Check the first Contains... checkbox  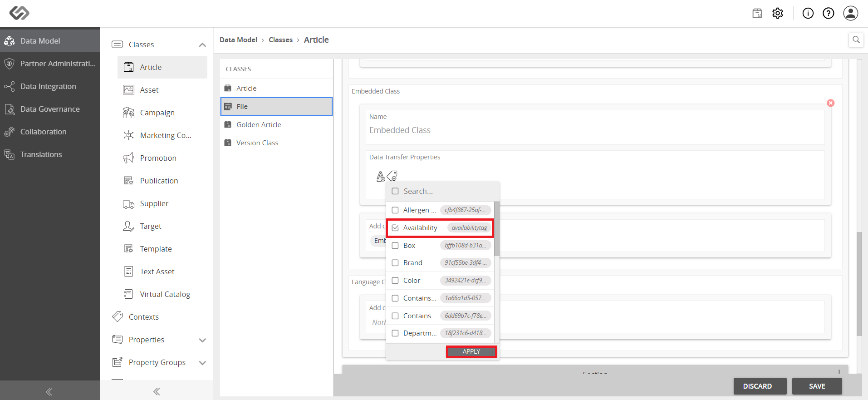coord(395,298)
